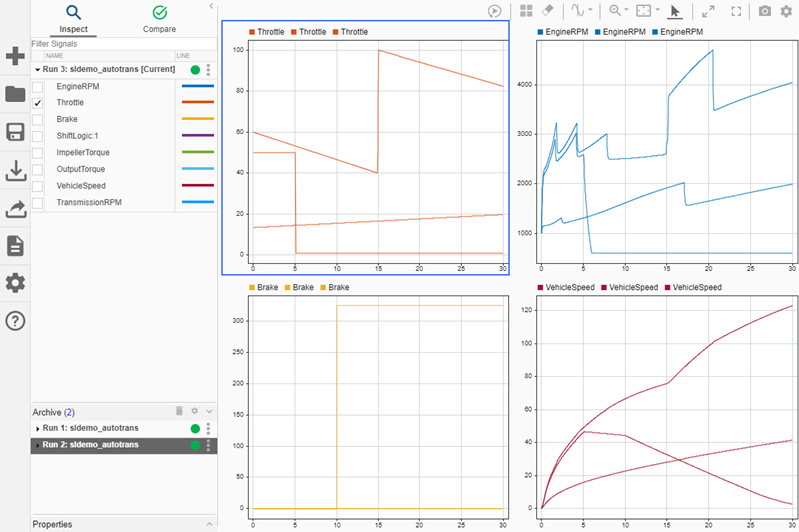Open a session with the folder icon

[15, 94]
